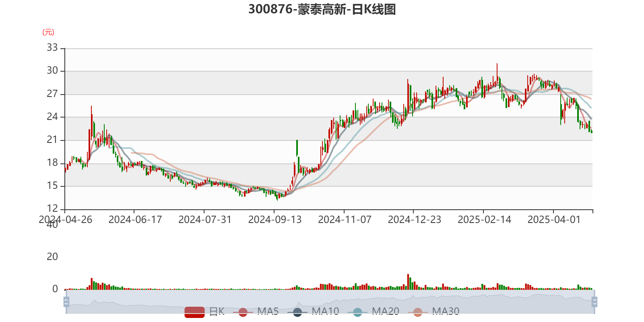Click the MA30 orange circle legend marker
The width and height of the screenshot is (644, 322).
(418, 312)
